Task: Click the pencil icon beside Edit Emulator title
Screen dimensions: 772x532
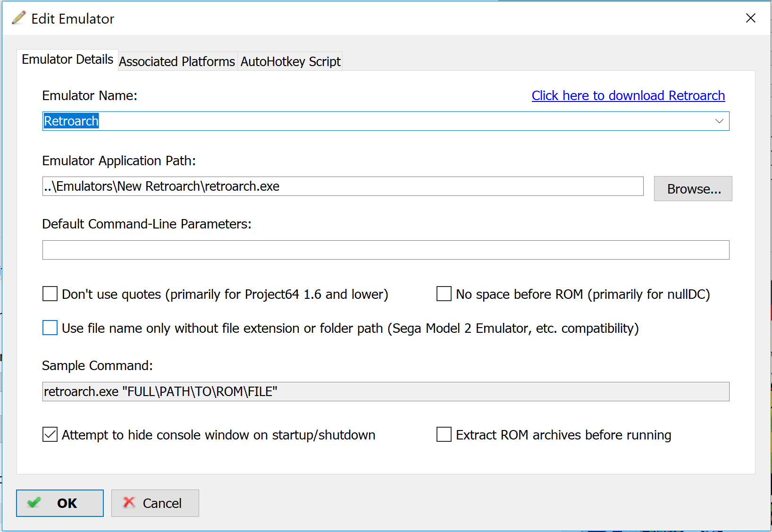Action: coord(19,18)
